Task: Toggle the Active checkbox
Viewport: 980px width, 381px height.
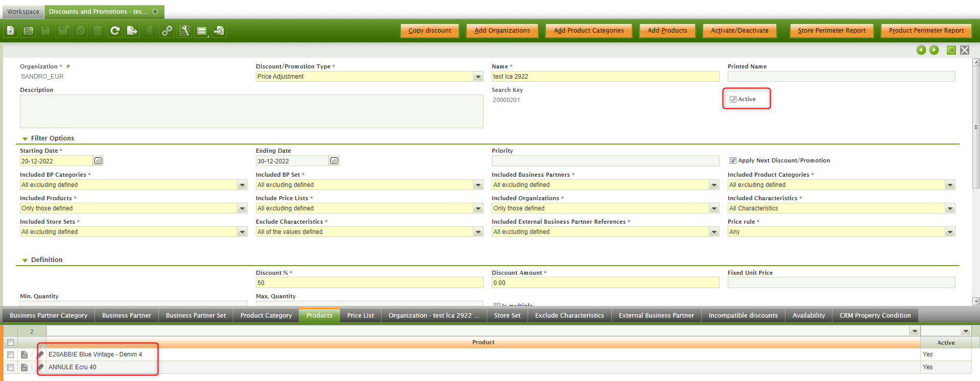Action: [733, 100]
